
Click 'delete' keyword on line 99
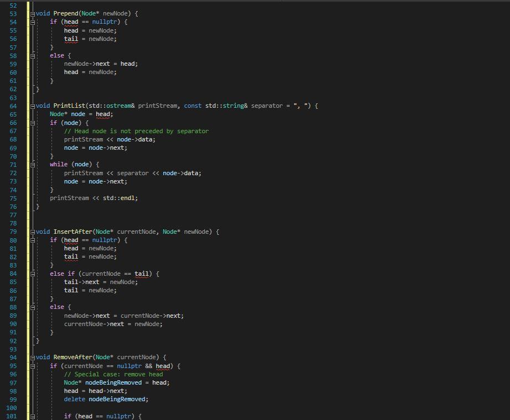click(x=75, y=399)
